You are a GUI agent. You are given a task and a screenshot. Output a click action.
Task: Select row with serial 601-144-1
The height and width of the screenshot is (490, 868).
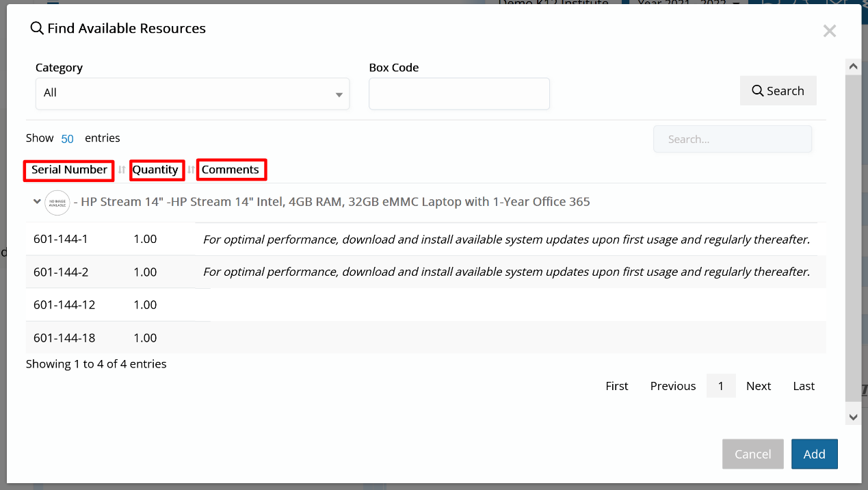[x=425, y=239]
